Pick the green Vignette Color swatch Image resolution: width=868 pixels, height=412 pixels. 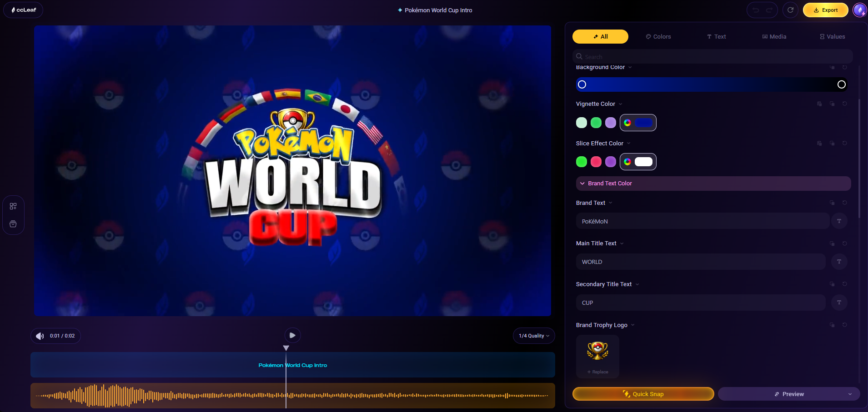pos(596,123)
